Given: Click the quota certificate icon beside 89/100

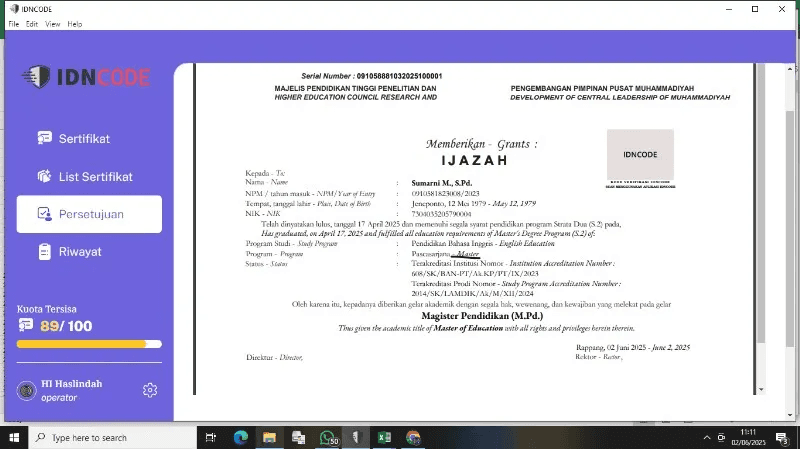Looking at the screenshot, I should (x=26, y=325).
